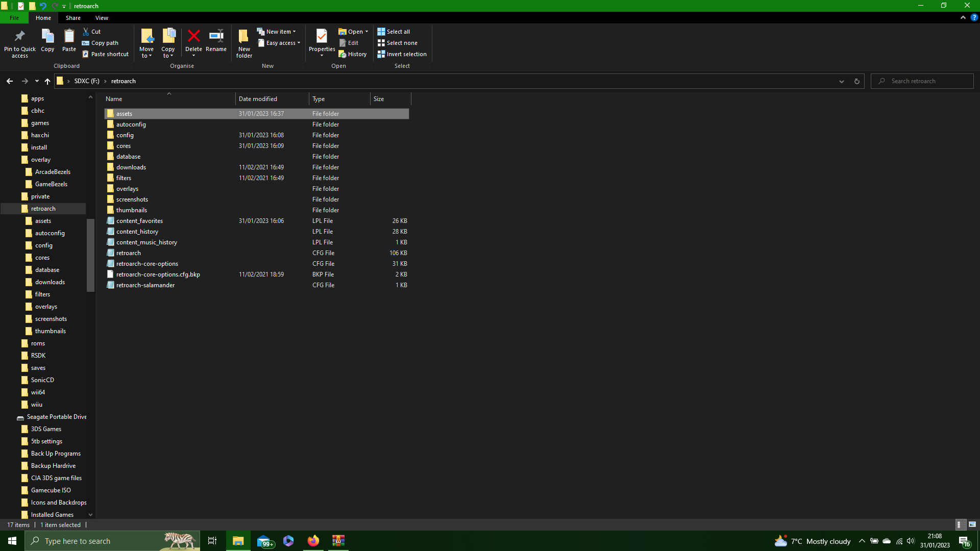This screenshot has height=551, width=980.
Task: Open the clock and calendar flyout
Action: coord(935,541)
